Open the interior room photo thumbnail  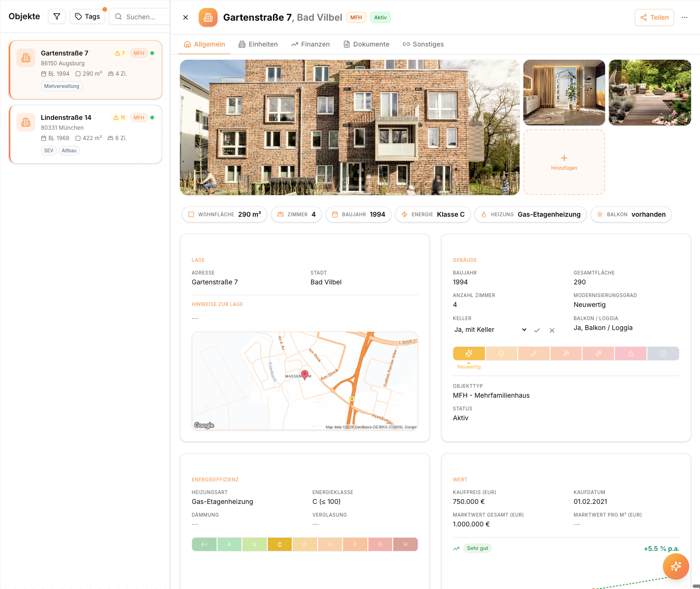pyautogui.click(x=564, y=93)
